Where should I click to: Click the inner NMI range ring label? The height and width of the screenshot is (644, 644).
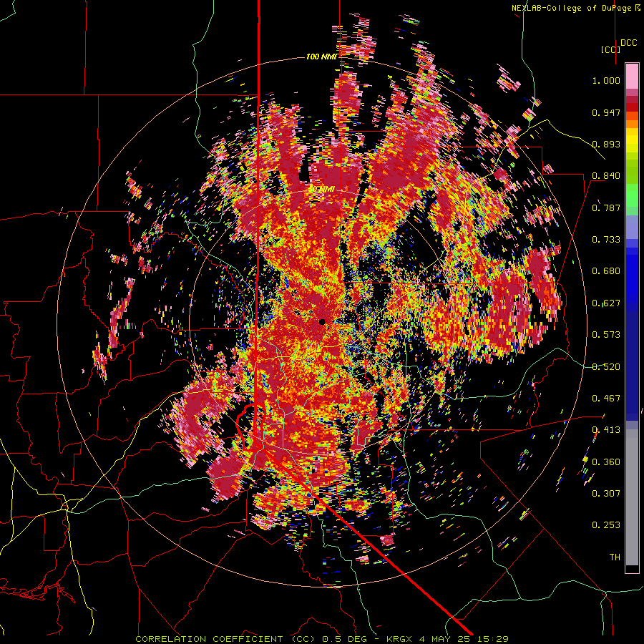[x=321, y=190]
